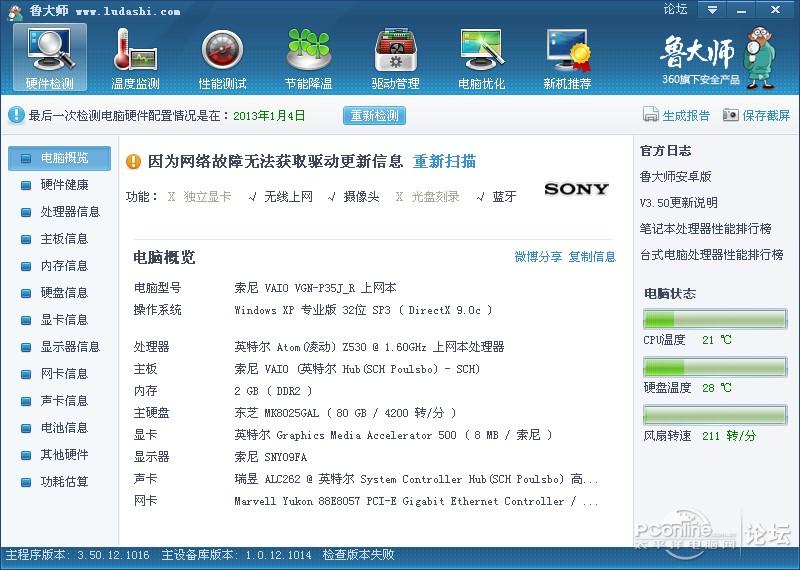Click the date 2013年1月4日
Viewport: 800px width, 570px height.
pos(269,116)
